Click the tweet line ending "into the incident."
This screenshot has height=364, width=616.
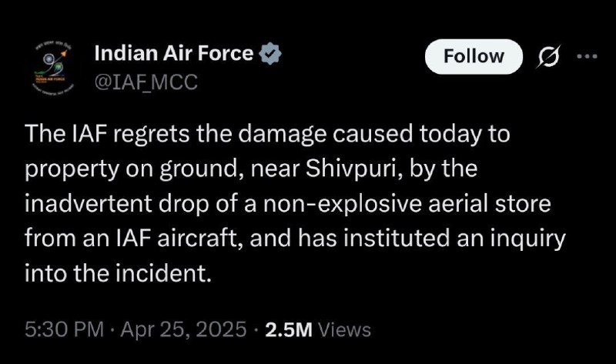119,273
